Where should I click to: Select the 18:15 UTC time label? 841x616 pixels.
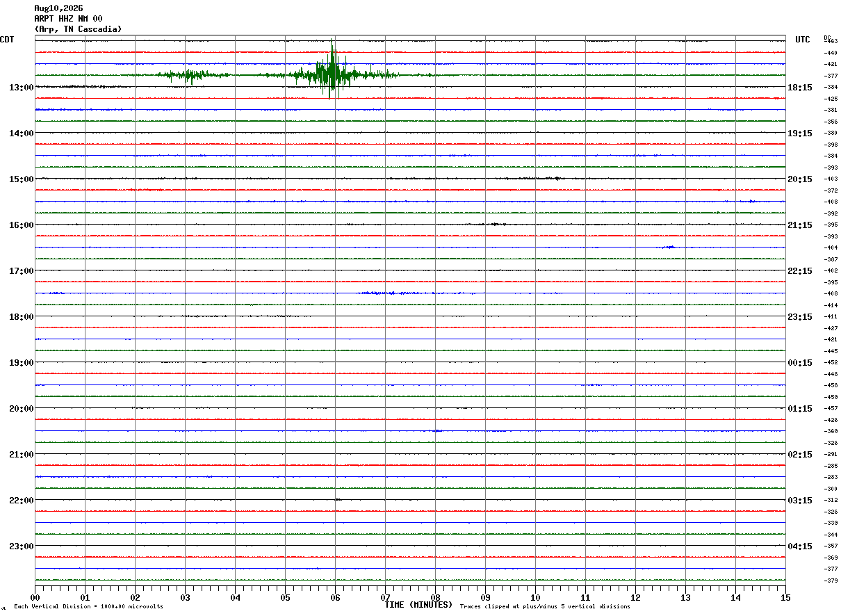800,88
